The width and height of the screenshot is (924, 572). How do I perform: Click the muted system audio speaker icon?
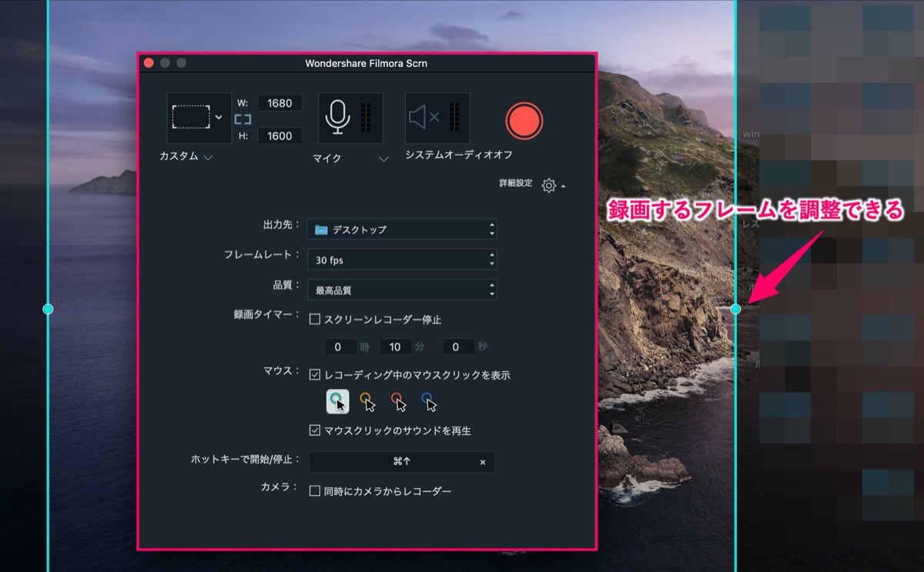(424, 118)
